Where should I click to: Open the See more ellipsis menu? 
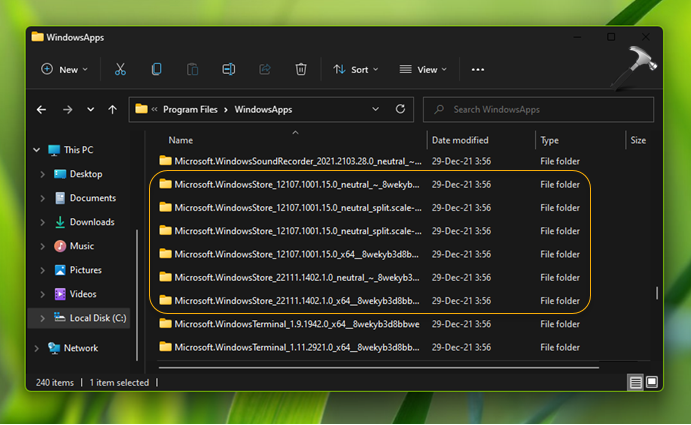pos(478,69)
